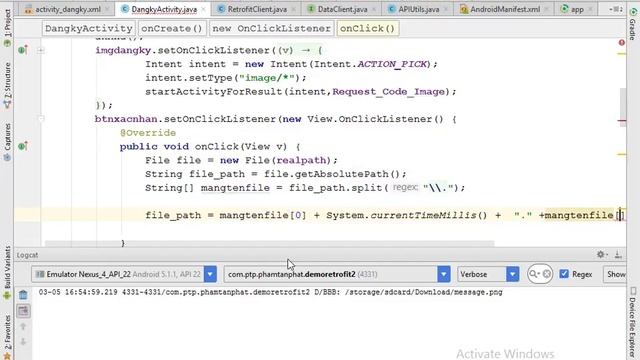Open the AndroidManifest.xml tab
The image size is (640, 360).
pyautogui.click(x=505, y=9)
